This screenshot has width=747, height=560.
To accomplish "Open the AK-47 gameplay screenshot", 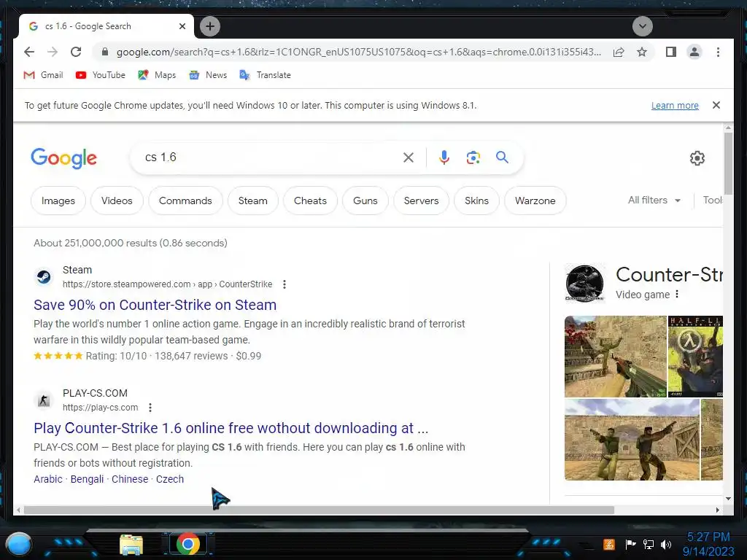I will click(615, 356).
